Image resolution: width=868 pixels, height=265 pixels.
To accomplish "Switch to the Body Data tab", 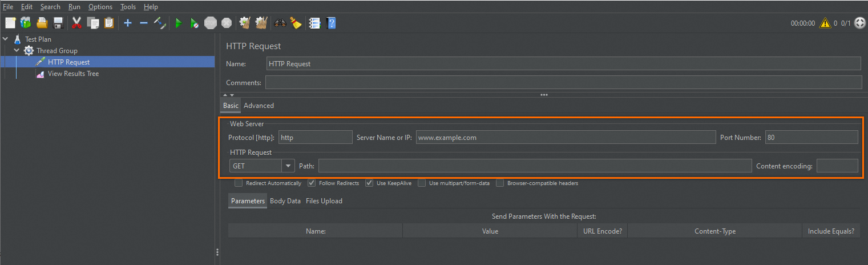I will tap(285, 201).
